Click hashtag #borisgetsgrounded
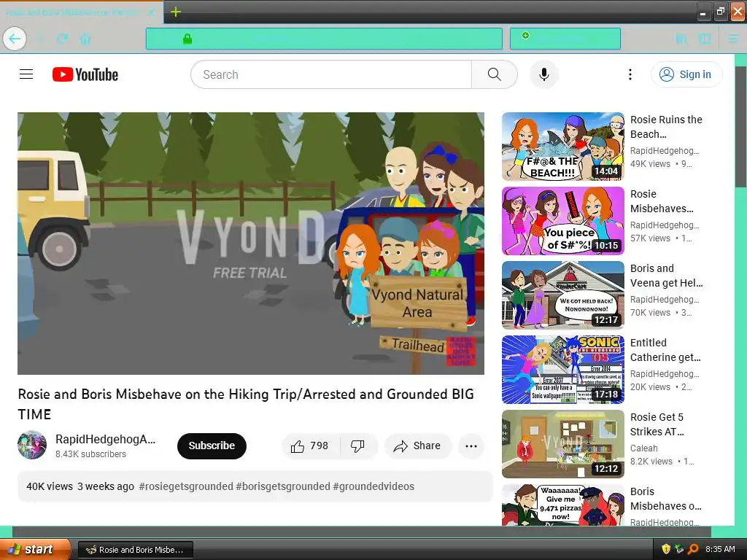This screenshot has width=747, height=560. (283, 486)
